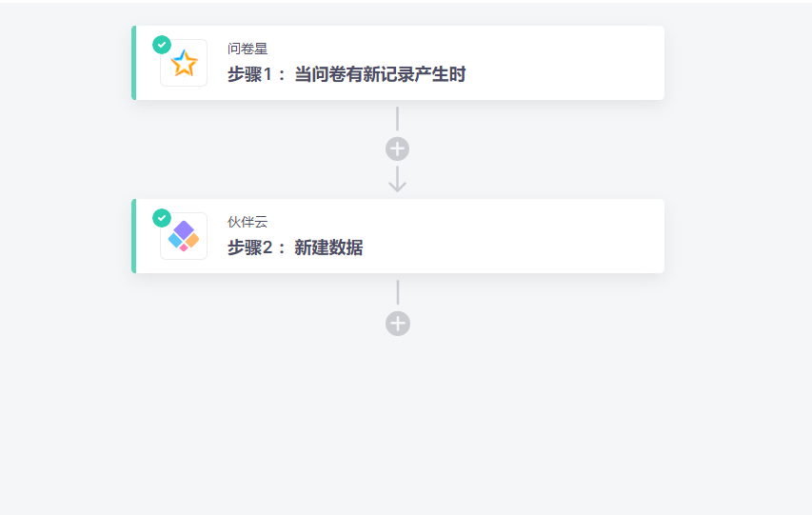812x515 pixels.
Task: Click the green checkmark on step 1
Action: point(162,45)
